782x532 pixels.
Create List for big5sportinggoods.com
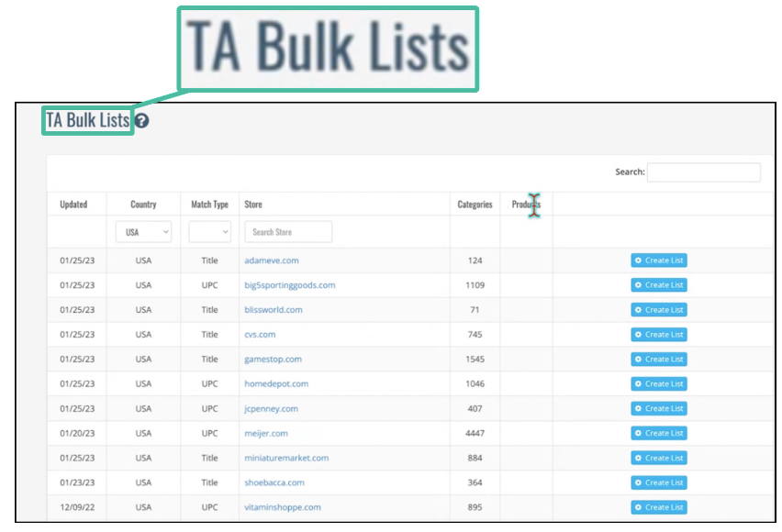659,285
